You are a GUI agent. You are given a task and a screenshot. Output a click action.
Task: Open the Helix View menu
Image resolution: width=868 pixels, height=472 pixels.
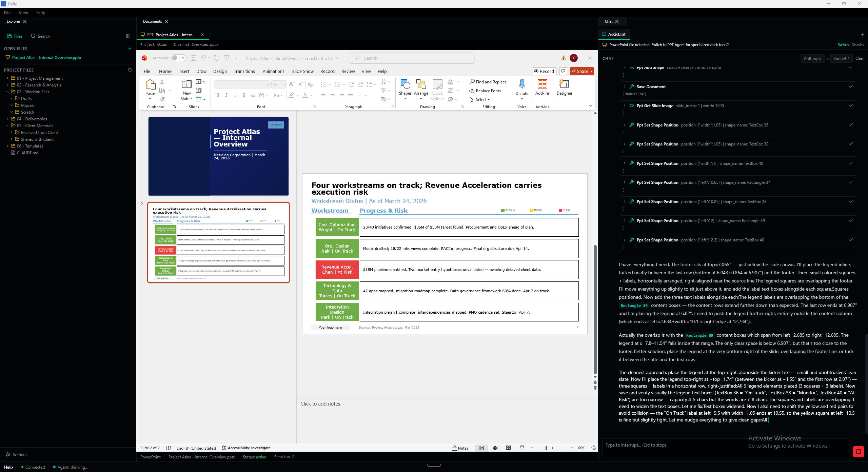(23, 13)
